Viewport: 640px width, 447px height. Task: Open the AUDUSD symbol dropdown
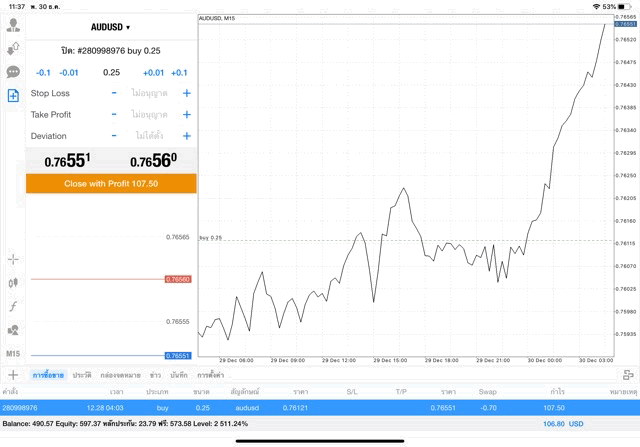click(110, 27)
